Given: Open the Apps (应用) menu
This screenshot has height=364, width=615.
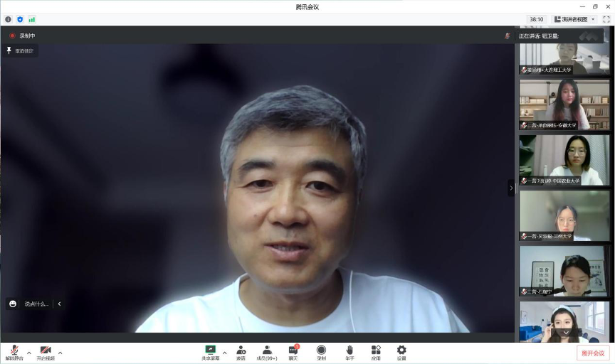Looking at the screenshot, I should [x=376, y=353].
